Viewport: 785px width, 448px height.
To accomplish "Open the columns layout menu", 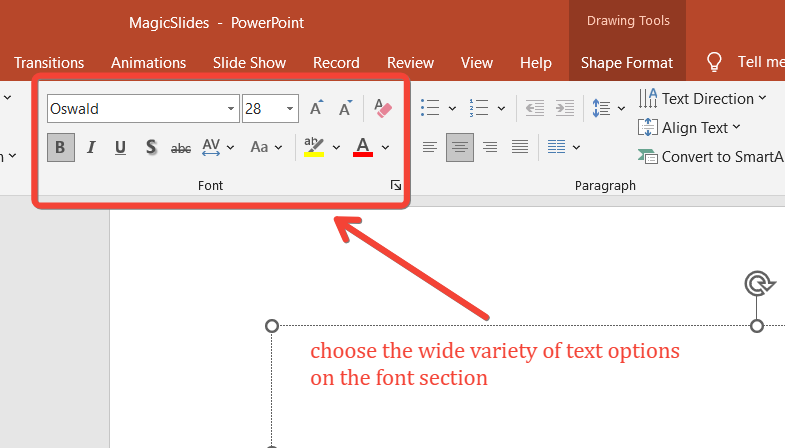I will (556, 147).
